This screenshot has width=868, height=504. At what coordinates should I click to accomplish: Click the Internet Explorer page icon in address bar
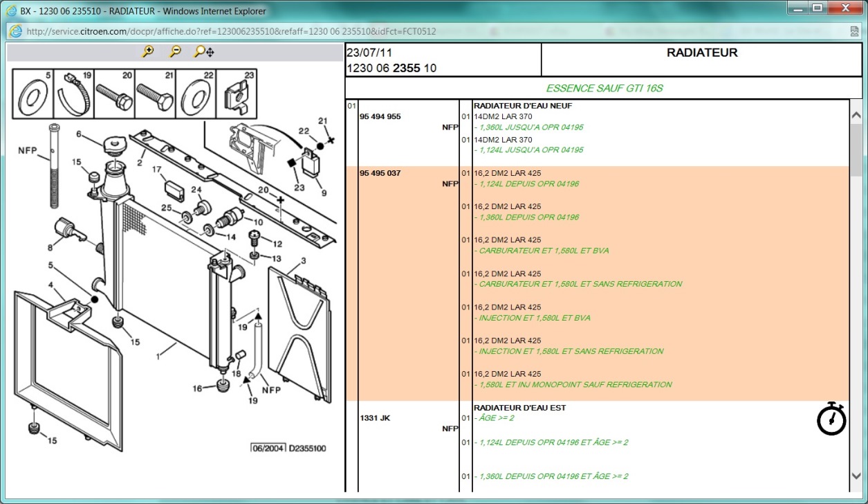coord(15,31)
